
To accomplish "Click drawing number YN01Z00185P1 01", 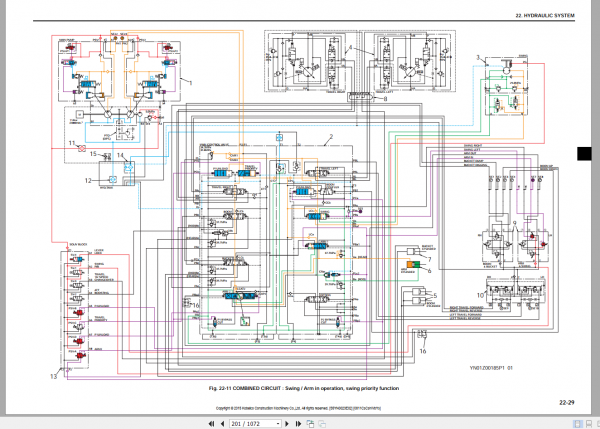I will [x=491, y=368].
